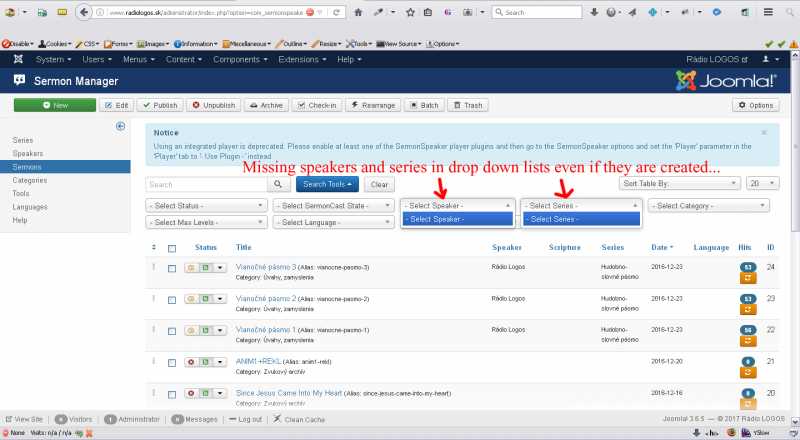Click the Batch toolbar button
Viewport: 800px width, 440px height.
(x=424, y=105)
